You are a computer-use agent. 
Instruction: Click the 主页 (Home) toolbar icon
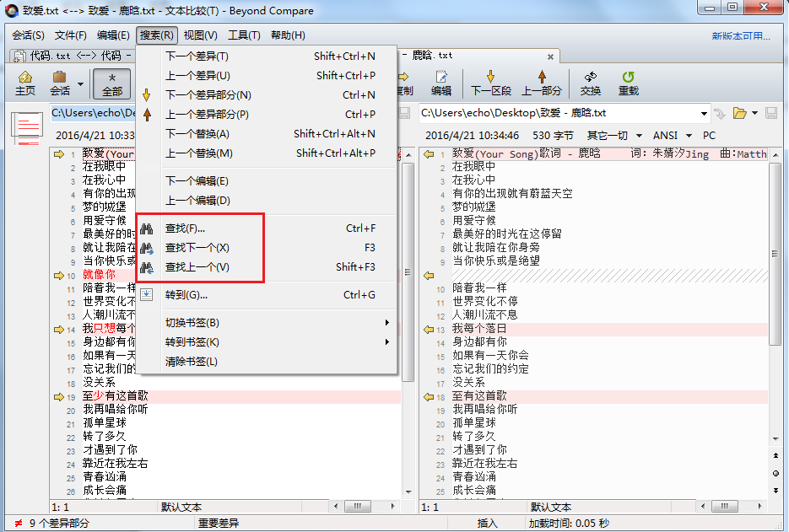[24, 82]
